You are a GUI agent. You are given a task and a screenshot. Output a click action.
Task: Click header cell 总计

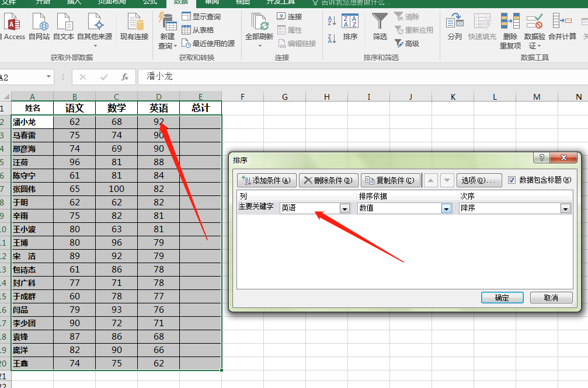click(201, 108)
